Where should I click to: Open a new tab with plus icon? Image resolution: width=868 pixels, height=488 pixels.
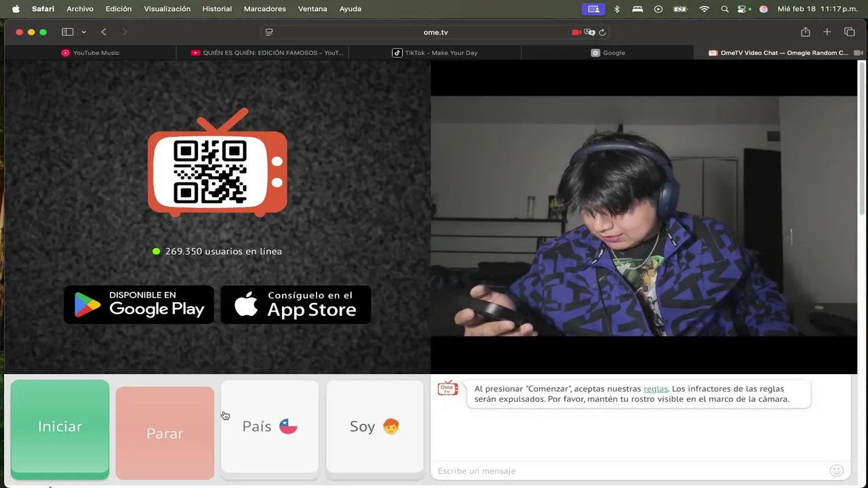827,32
